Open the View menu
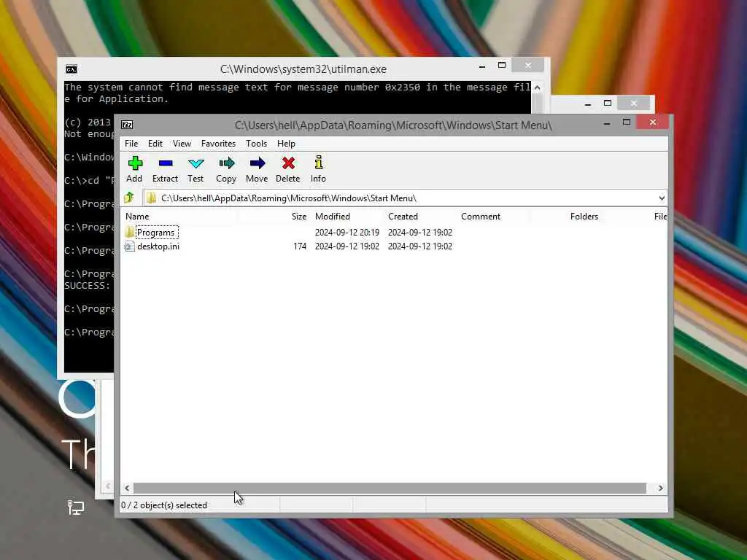Viewport: 747px width, 560px height. pyautogui.click(x=182, y=144)
